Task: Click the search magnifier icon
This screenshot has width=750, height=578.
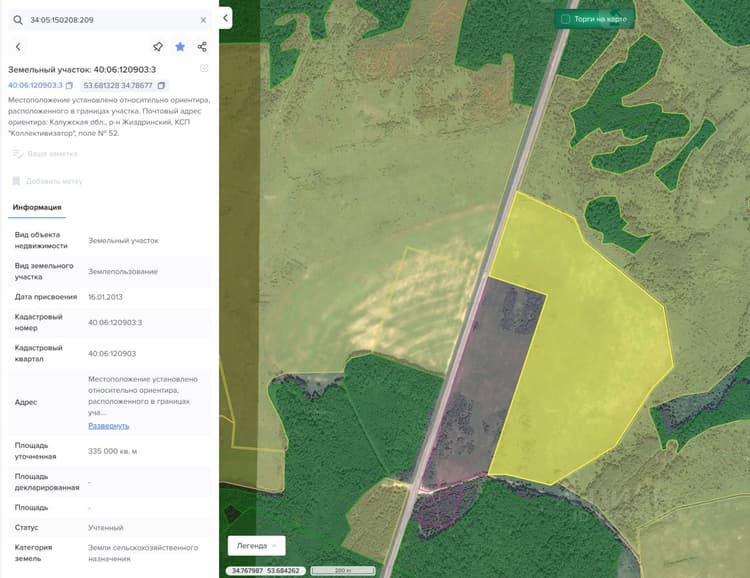Action: [18, 20]
